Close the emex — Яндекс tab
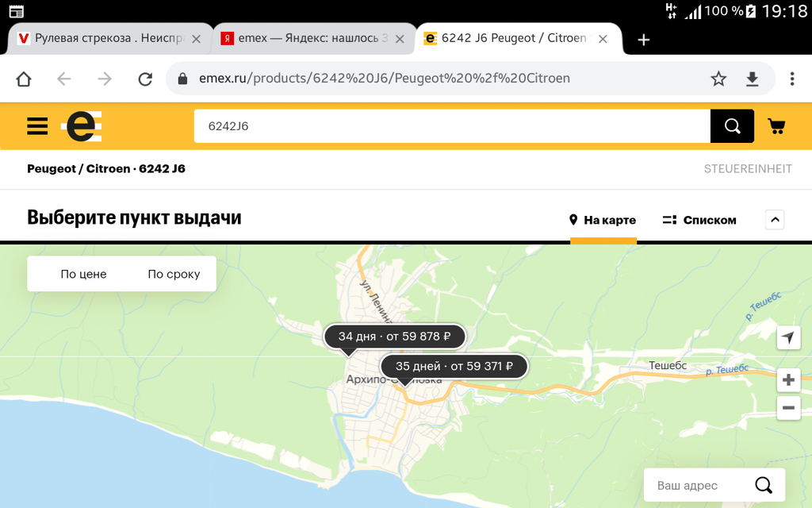812x508 pixels. (x=400, y=39)
